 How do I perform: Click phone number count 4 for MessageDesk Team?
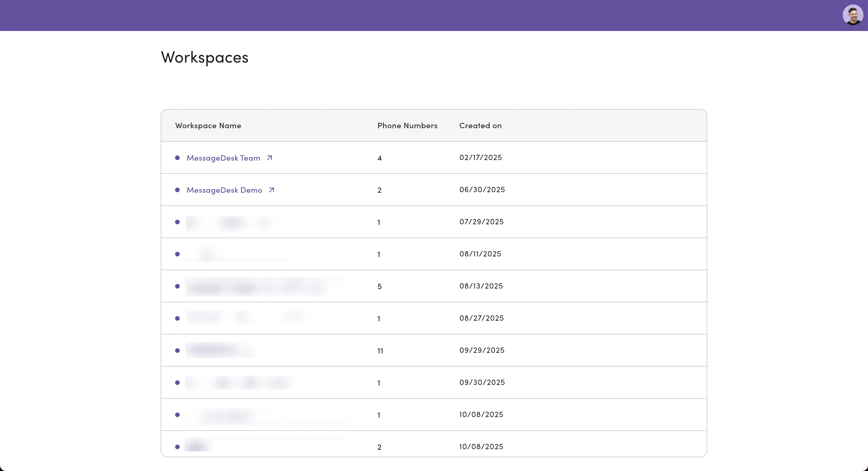[379, 158]
